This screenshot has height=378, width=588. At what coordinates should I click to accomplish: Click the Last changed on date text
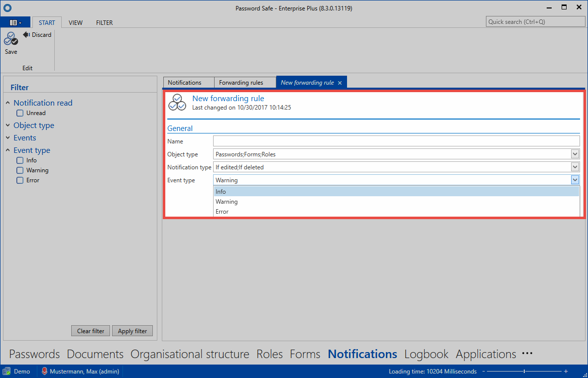tap(241, 108)
